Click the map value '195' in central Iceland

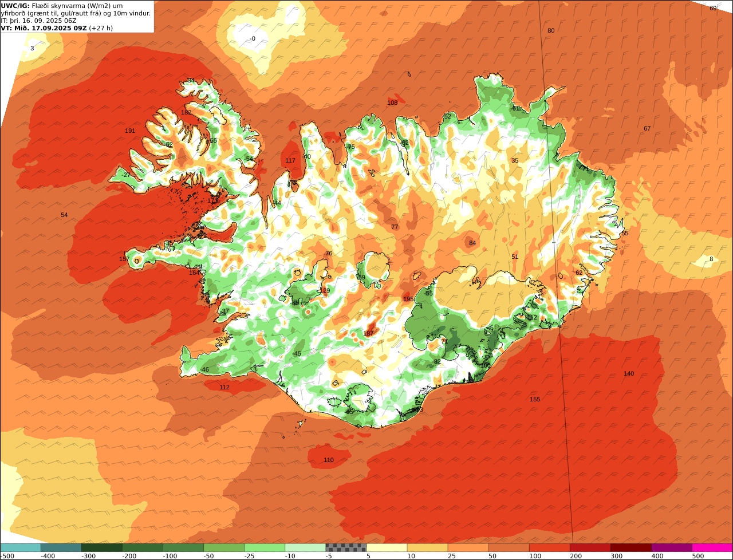408,299
